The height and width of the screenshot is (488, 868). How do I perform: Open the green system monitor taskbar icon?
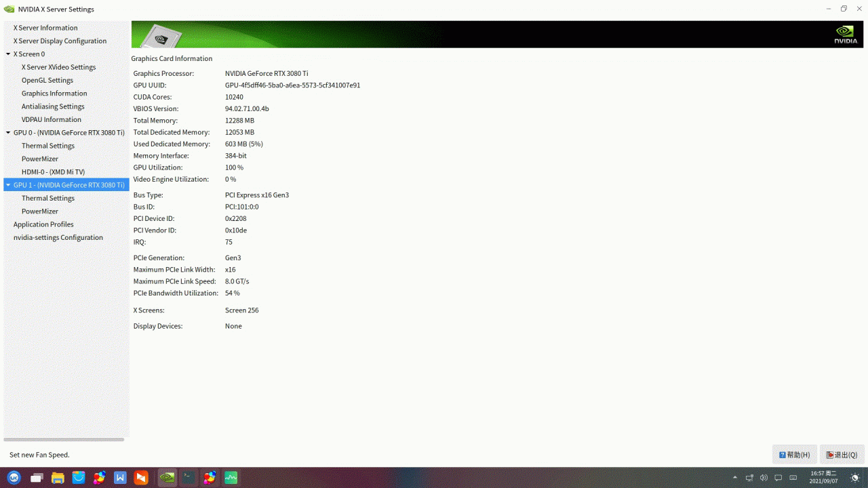tap(231, 478)
